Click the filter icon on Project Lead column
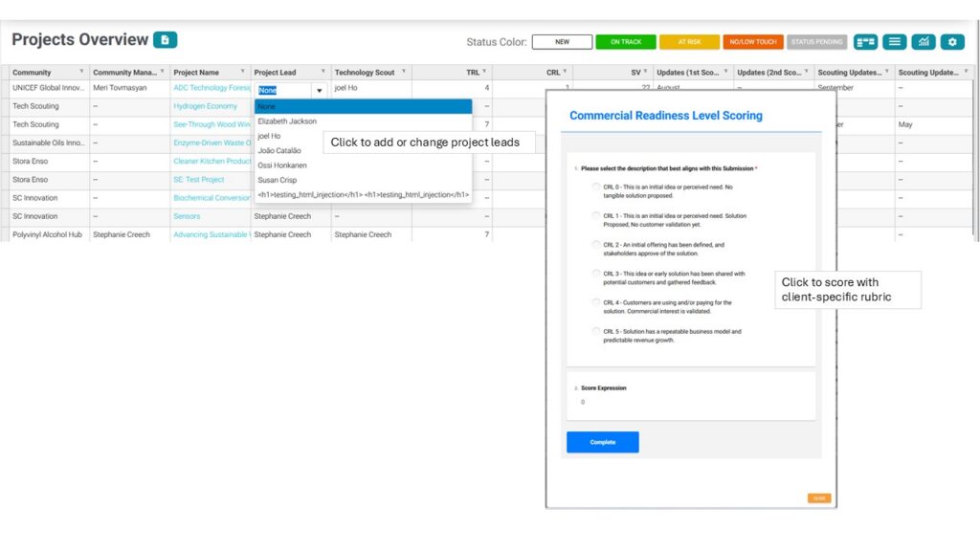The height and width of the screenshot is (551, 980). click(323, 72)
